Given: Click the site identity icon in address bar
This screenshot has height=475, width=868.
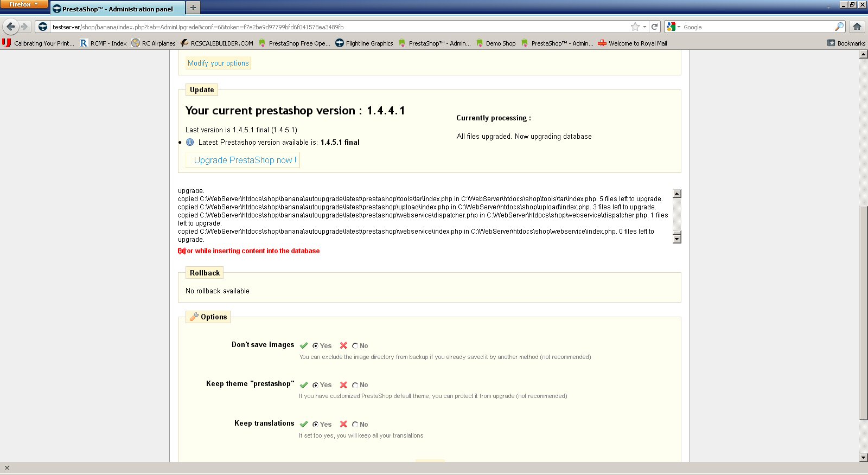Looking at the screenshot, I should [43, 27].
